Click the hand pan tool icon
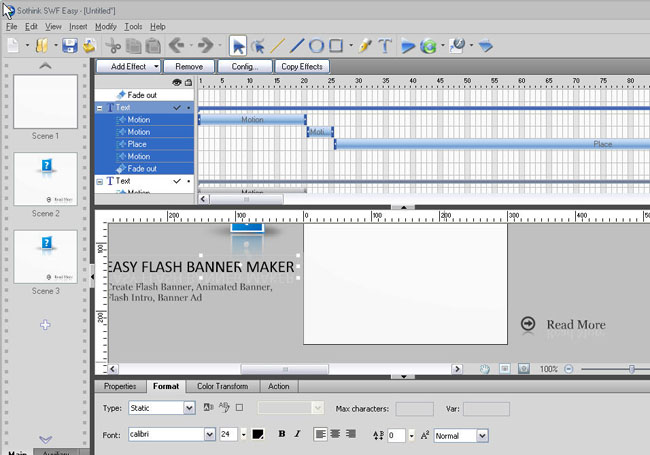This screenshot has width=650, height=455. point(485,369)
